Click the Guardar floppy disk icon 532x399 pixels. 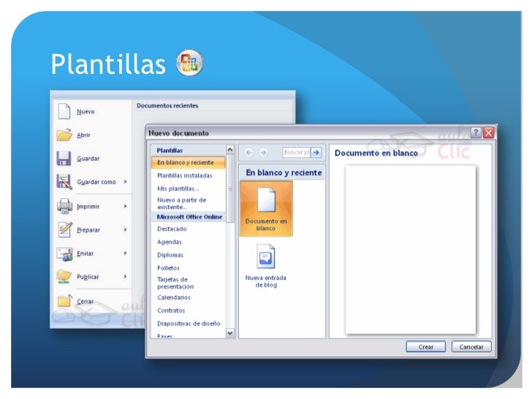coord(64,159)
